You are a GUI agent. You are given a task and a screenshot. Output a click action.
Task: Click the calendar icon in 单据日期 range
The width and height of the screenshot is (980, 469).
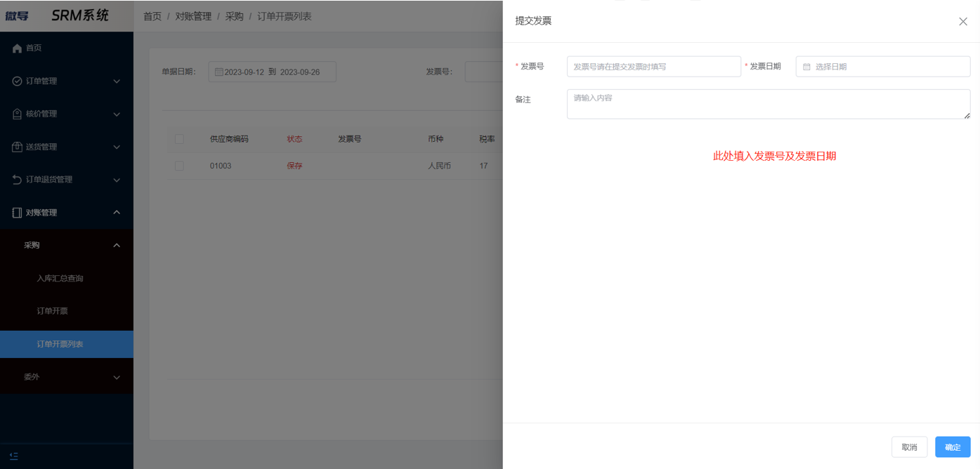click(218, 71)
